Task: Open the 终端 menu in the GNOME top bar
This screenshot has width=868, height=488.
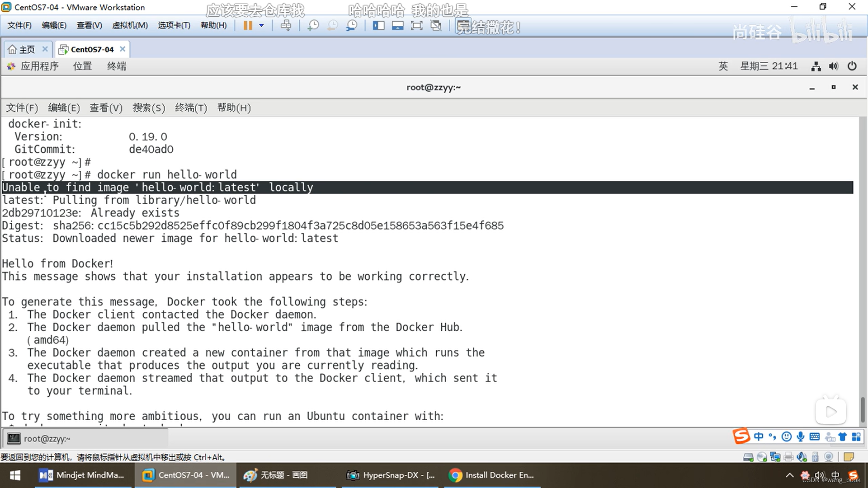Action: [x=117, y=66]
